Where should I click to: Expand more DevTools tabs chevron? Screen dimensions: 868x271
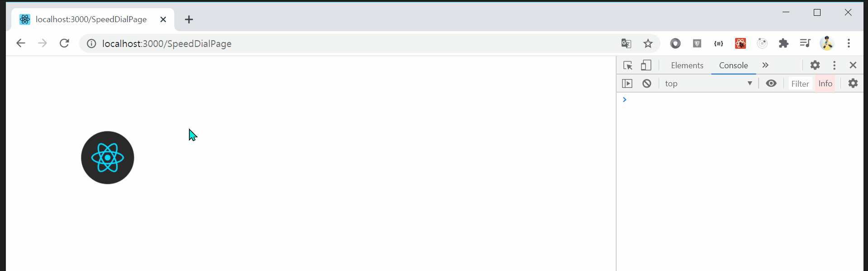pyautogui.click(x=765, y=65)
